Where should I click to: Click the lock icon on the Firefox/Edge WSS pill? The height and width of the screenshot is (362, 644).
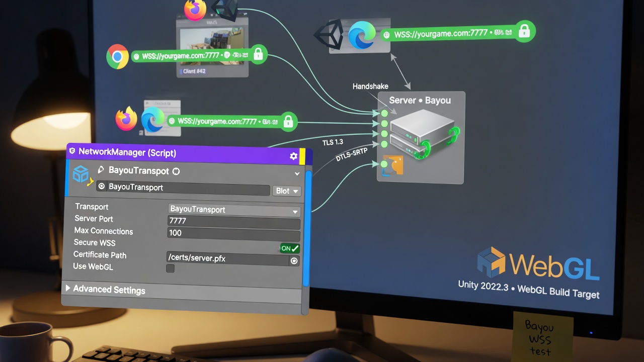pyautogui.click(x=288, y=121)
